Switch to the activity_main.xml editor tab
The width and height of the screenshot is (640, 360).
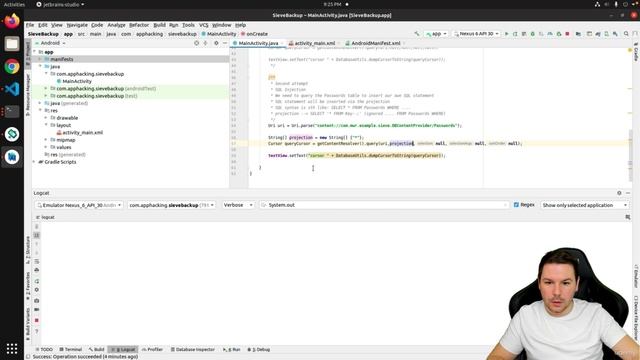click(314, 43)
